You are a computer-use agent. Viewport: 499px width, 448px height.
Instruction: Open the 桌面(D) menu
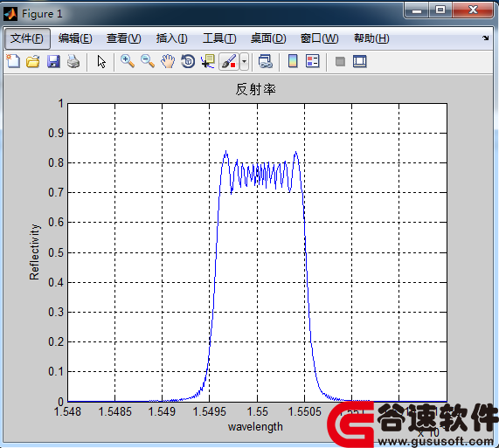[x=268, y=38]
